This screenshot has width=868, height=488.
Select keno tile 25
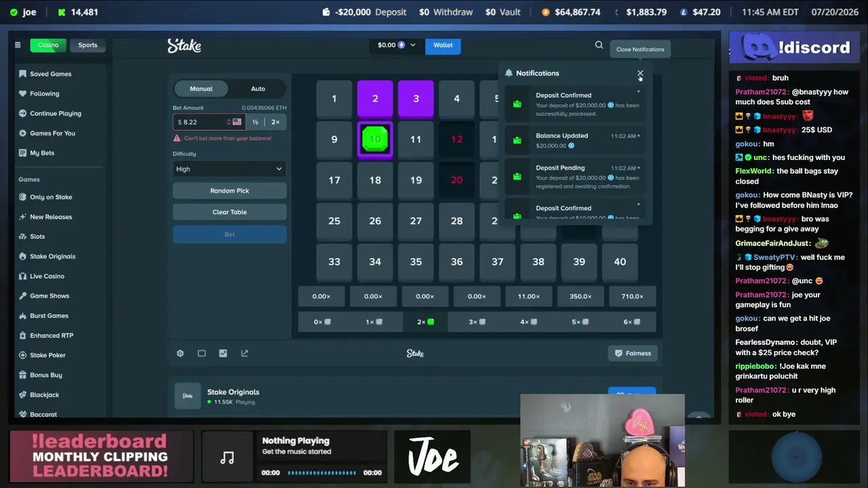click(334, 221)
